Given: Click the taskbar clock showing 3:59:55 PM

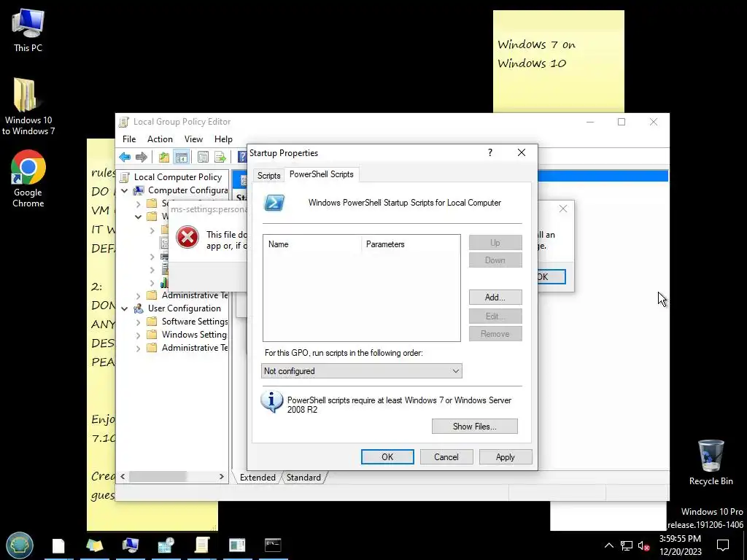Looking at the screenshot, I should (x=681, y=545).
